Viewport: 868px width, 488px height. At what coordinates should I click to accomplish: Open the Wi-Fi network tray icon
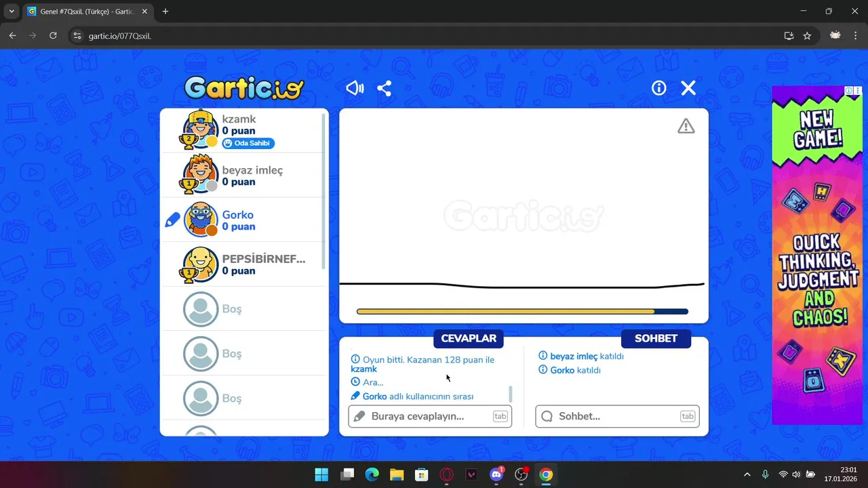pos(783,474)
